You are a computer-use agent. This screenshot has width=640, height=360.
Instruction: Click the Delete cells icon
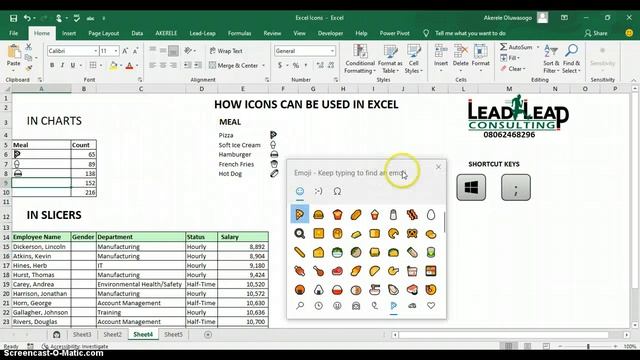(460, 52)
